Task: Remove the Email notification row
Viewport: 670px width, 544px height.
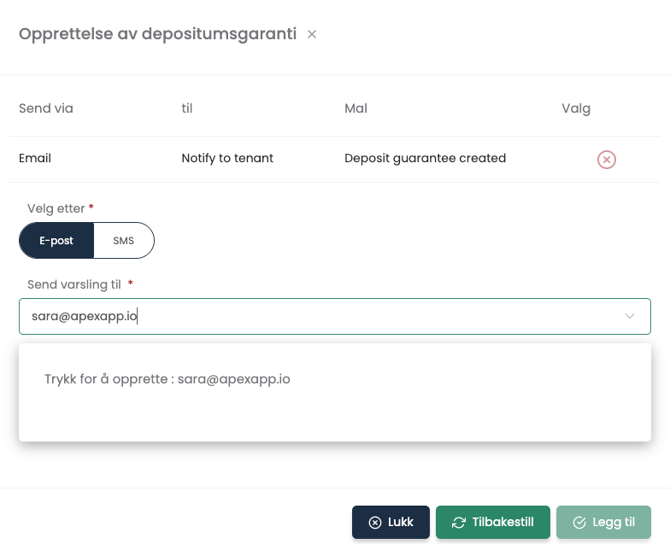Action: click(x=606, y=160)
